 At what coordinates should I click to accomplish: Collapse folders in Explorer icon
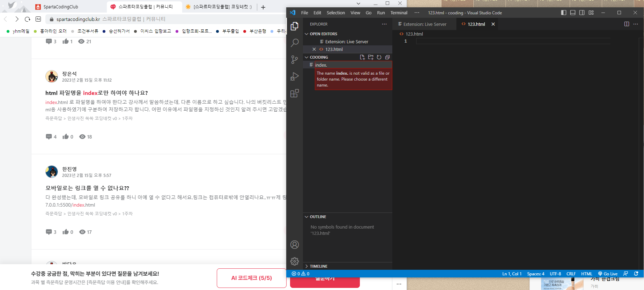[387, 57]
